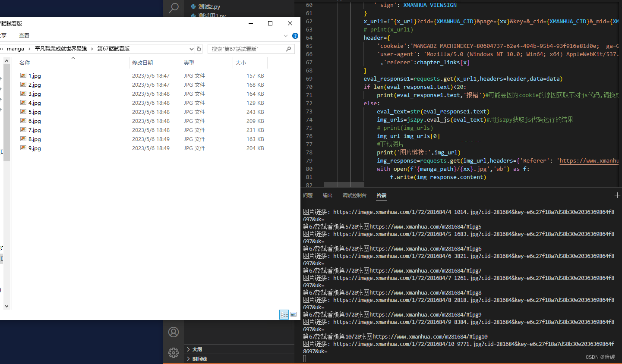The height and width of the screenshot is (364, 622).
Task: Click the plus icon in terminal panel
Action: click(617, 195)
